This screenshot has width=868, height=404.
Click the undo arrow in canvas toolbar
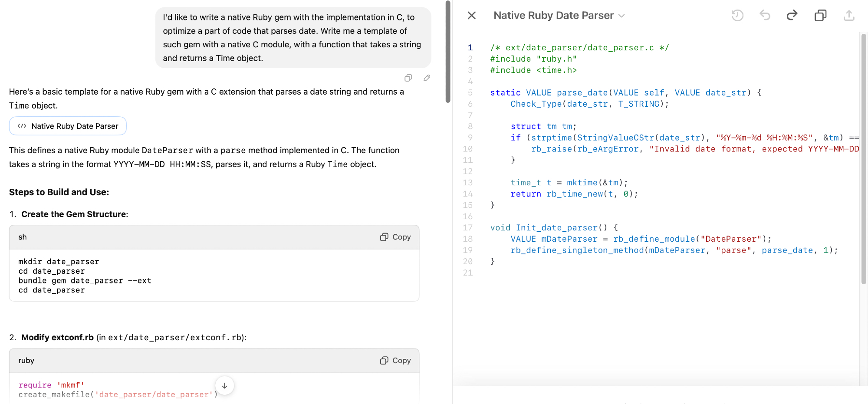(765, 16)
